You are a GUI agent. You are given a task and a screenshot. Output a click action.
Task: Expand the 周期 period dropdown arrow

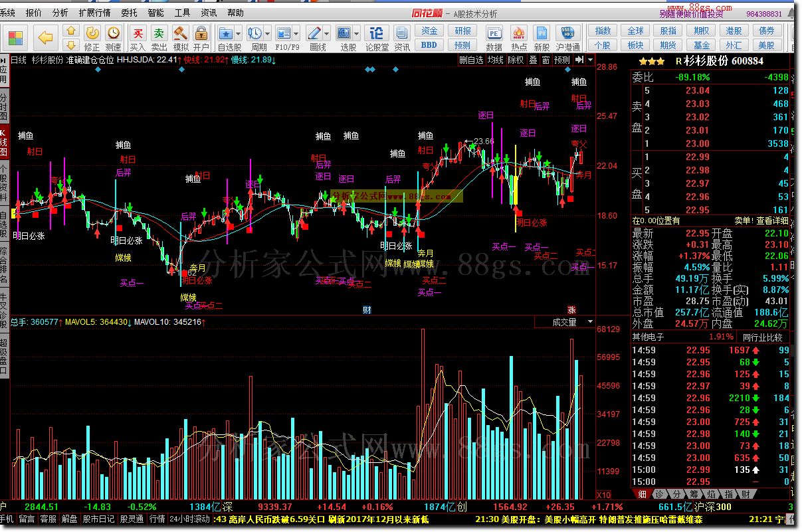[x=268, y=33]
